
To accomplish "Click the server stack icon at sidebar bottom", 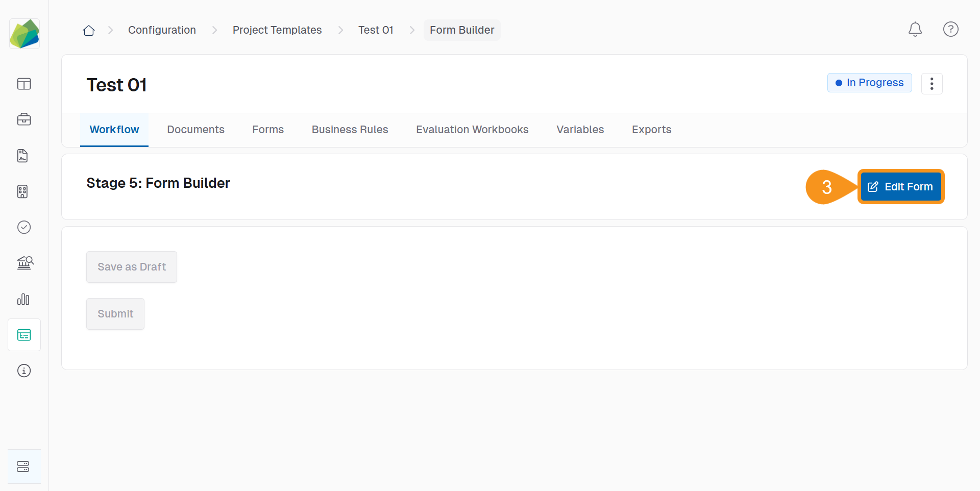I will tap(23, 467).
